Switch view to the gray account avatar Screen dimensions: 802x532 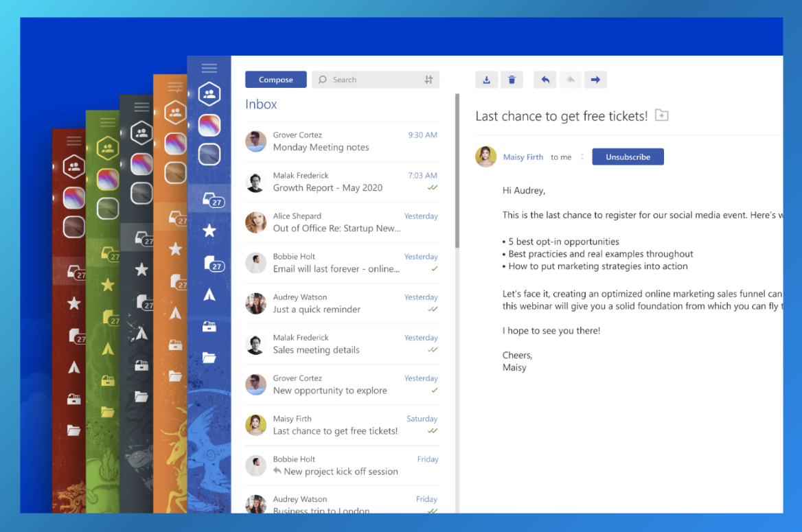tap(209, 154)
